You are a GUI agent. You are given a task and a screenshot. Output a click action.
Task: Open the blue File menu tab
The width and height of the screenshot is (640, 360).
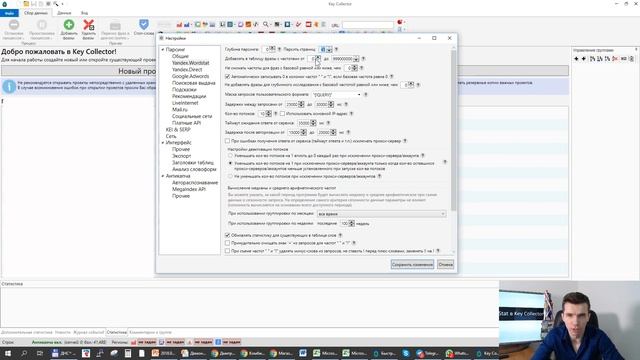point(9,13)
